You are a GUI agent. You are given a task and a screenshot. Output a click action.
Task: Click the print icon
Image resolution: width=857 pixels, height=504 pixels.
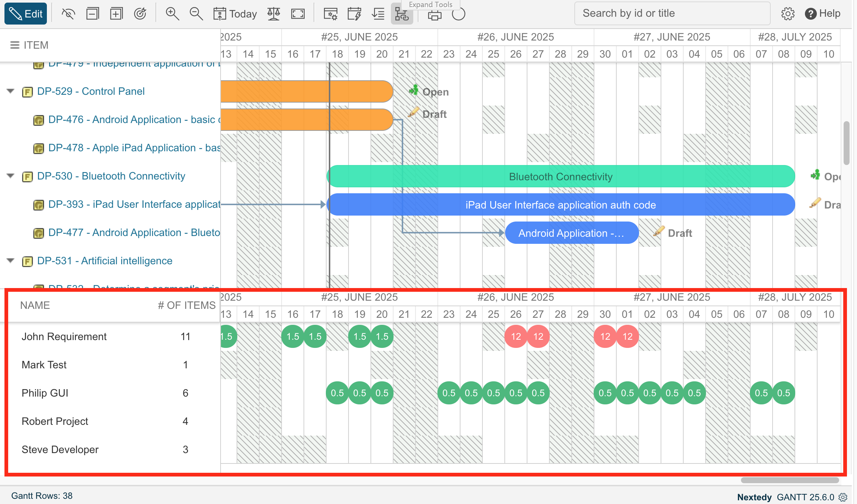coord(434,15)
